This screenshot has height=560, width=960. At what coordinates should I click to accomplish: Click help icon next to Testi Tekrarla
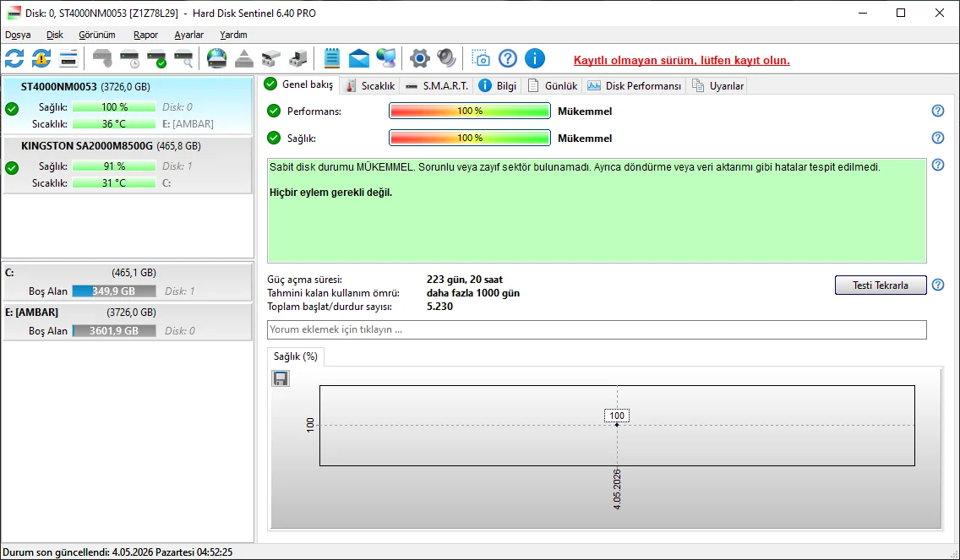937,285
